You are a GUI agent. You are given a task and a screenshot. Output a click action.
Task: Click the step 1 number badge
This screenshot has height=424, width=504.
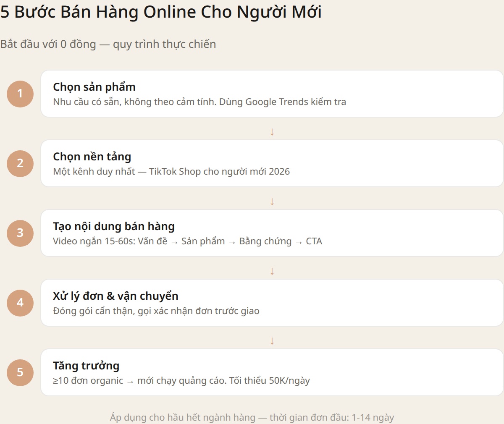point(20,94)
